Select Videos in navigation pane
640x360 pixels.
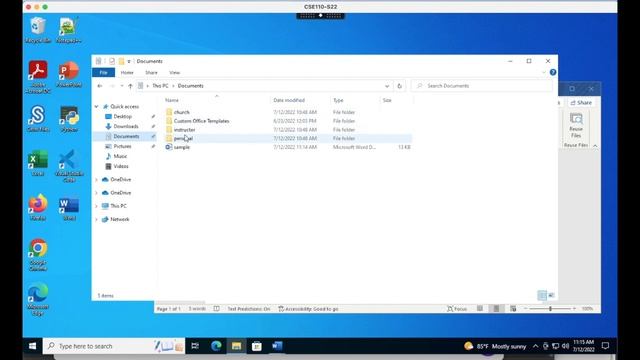point(121,166)
